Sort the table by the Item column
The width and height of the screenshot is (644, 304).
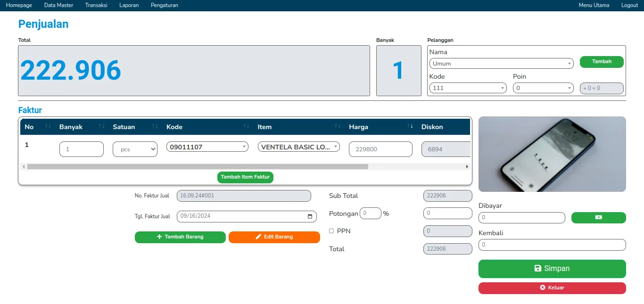coord(338,126)
